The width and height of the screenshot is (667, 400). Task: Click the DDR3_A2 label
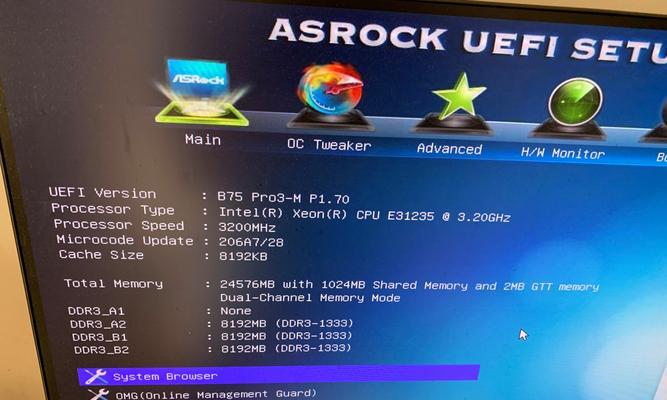coord(98,324)
